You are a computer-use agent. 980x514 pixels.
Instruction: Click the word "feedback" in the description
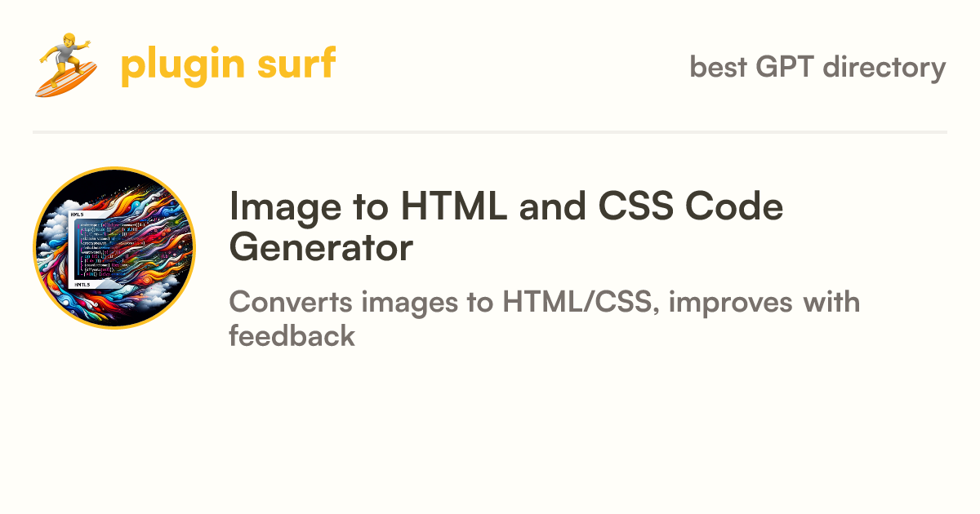(x=292, y=335)
